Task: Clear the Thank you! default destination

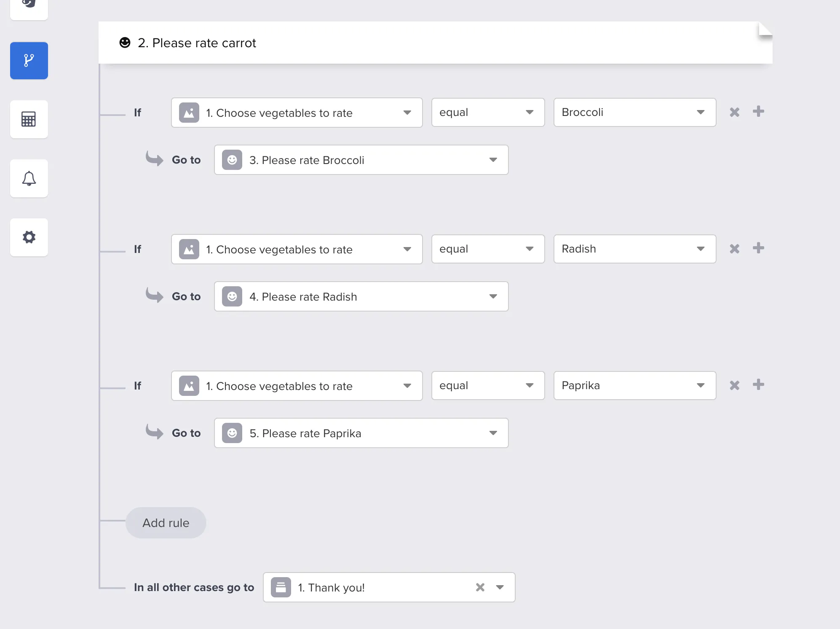Action: point(480,587)
